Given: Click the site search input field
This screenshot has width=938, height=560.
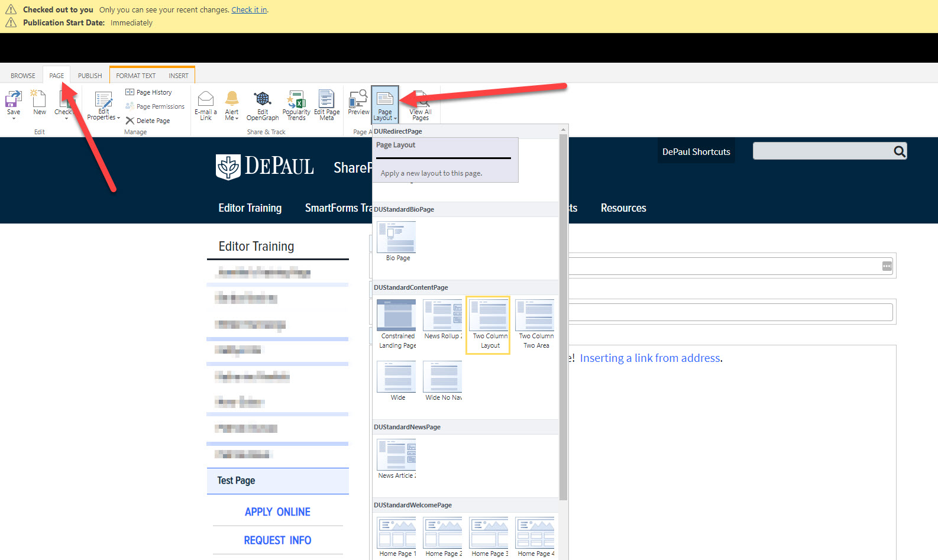Looking at the screenshot, I should [x=821, y=151].
